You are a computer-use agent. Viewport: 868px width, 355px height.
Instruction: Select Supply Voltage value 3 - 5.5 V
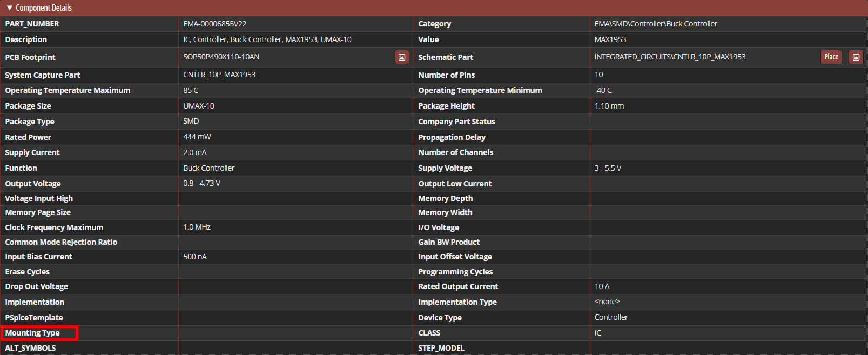click(x=608, y=168)
